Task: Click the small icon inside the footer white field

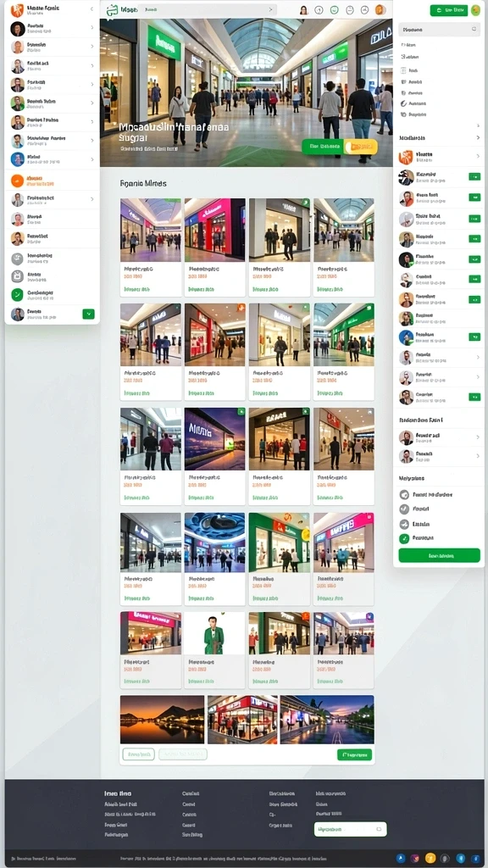Action: coord(379,829)
